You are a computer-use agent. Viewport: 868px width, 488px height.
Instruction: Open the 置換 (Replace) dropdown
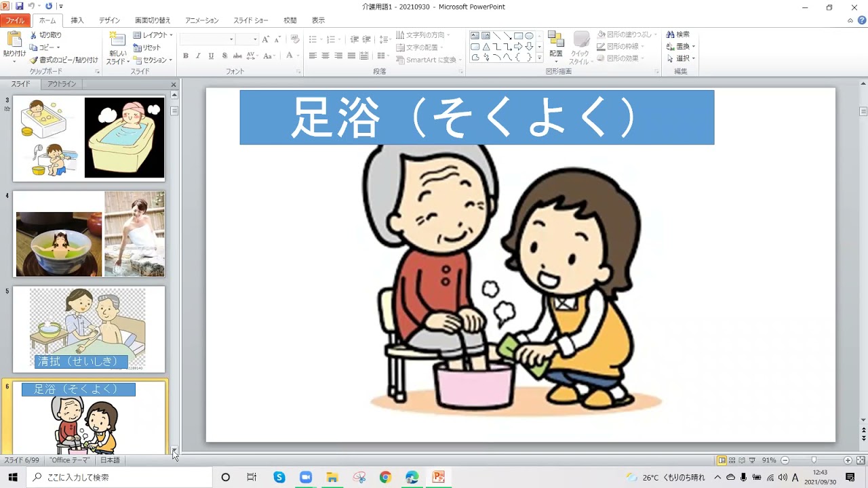click(681, 47)
